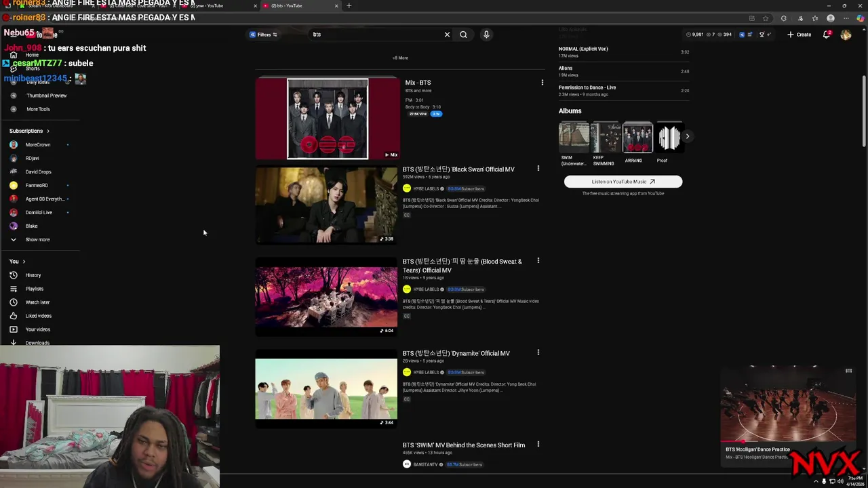Open a new browser tab with plus
The image size is (868, 488).
(x=349, y=5)
